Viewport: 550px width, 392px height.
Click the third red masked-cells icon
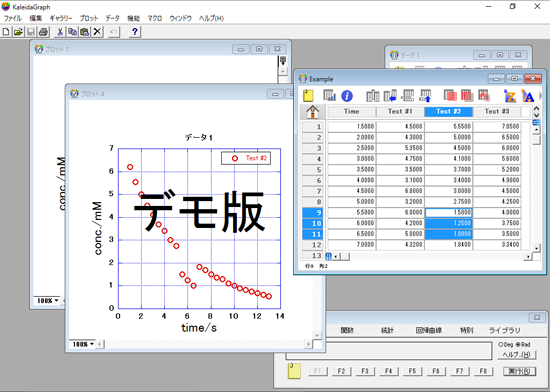484,96
